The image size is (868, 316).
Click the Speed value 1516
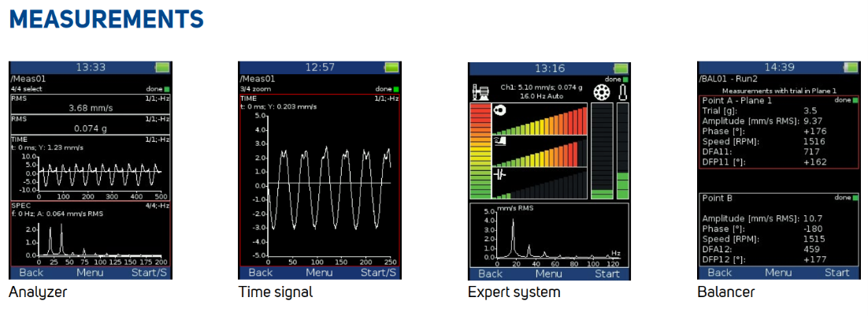(x=814, y=141)
